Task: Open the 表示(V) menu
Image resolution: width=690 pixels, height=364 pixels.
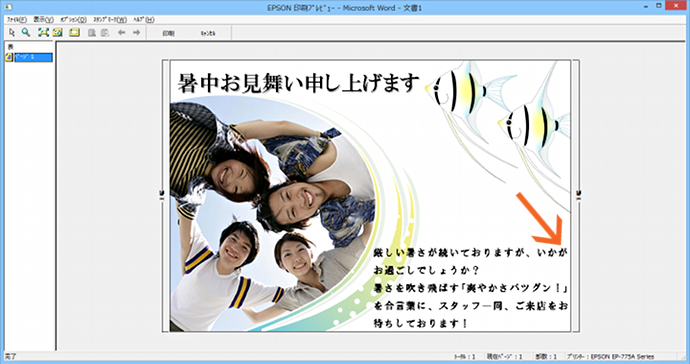Action: tap(44, 20)
